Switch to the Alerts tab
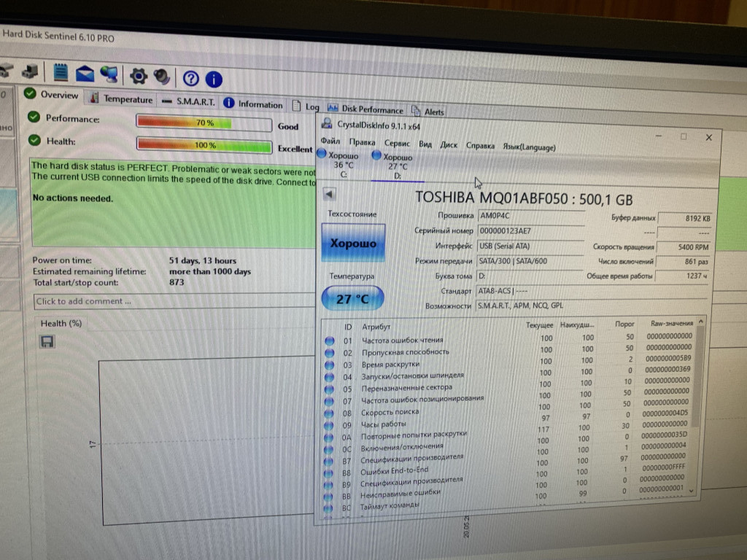 (x=428, y=112)
